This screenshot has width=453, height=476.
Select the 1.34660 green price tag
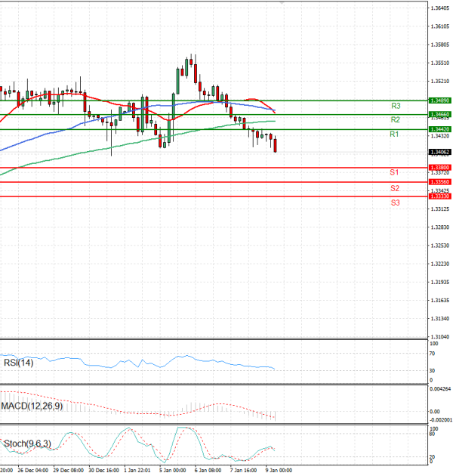439,114
